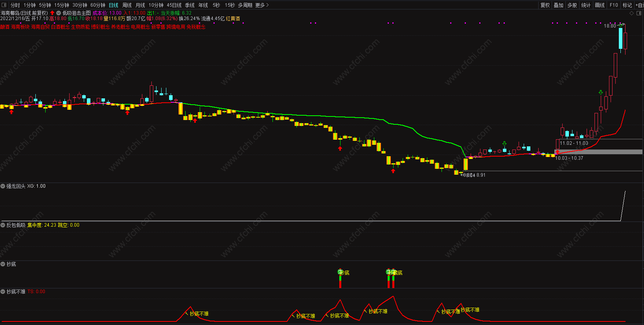
Task: Select the 15秒 period
Action: [x=230, y=5]
